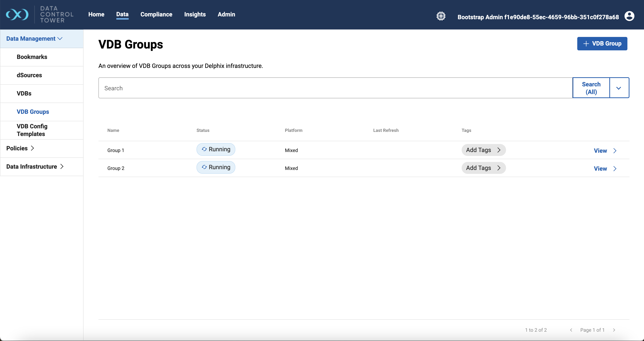Viewport: 644px width, 341px height.
Task: Click the Delphix infinity logo
Action: tap(17, 15)
